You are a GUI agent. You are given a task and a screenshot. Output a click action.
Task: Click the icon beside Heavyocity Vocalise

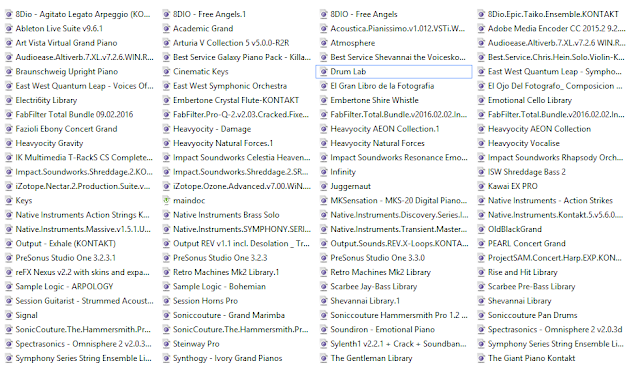click(481, 143)
